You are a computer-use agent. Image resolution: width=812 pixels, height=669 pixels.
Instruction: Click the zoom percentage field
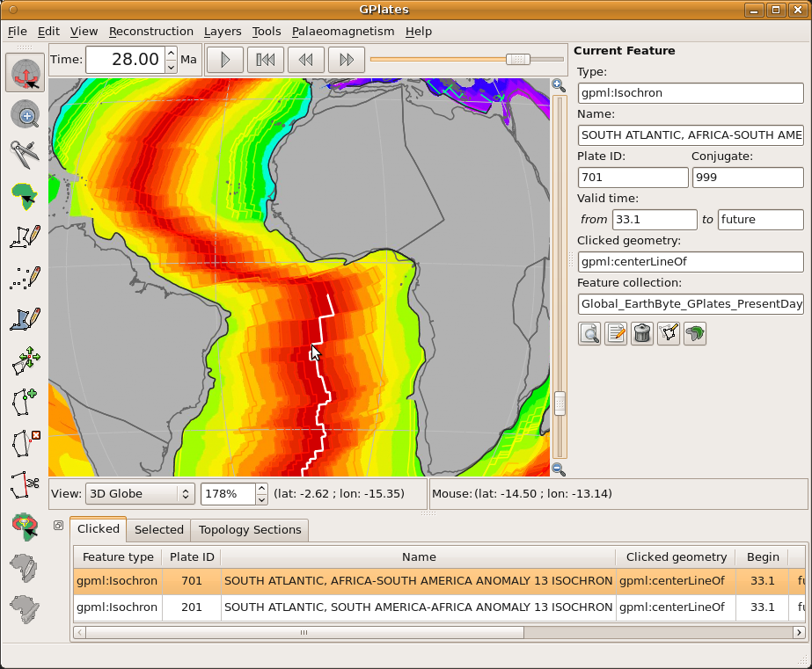(x=229, y=493)
